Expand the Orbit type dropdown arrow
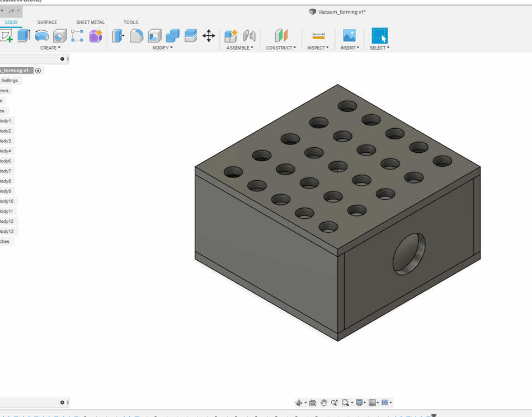This screenshot has height=417, width=532. click(305, 403)
